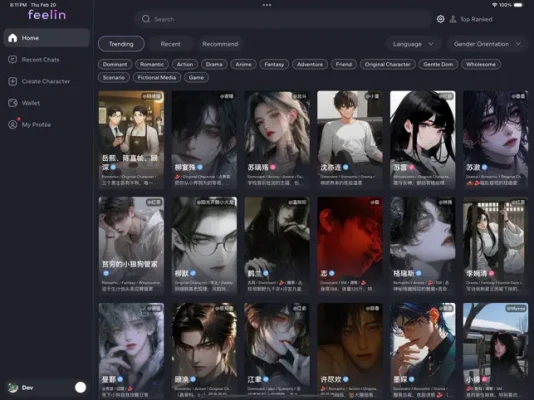Click the search magnifier icon
The image size is (534, 400).
146,19
